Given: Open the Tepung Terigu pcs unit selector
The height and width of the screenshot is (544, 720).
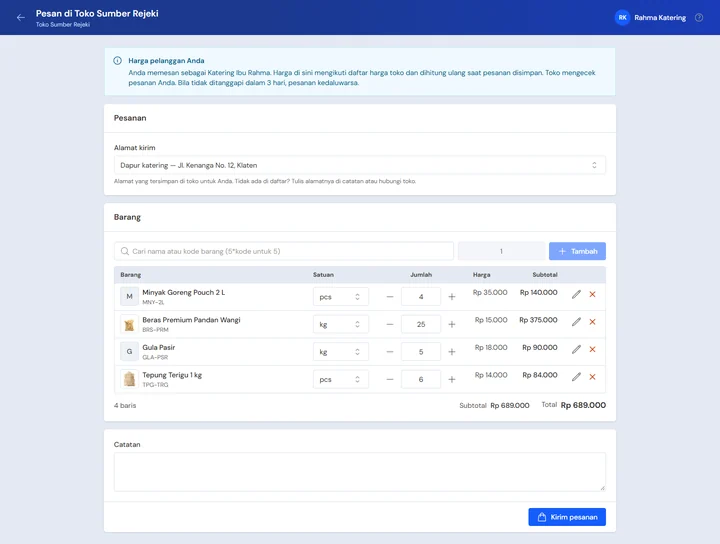Looking at the screenshot, I should (x=341, y=379).
